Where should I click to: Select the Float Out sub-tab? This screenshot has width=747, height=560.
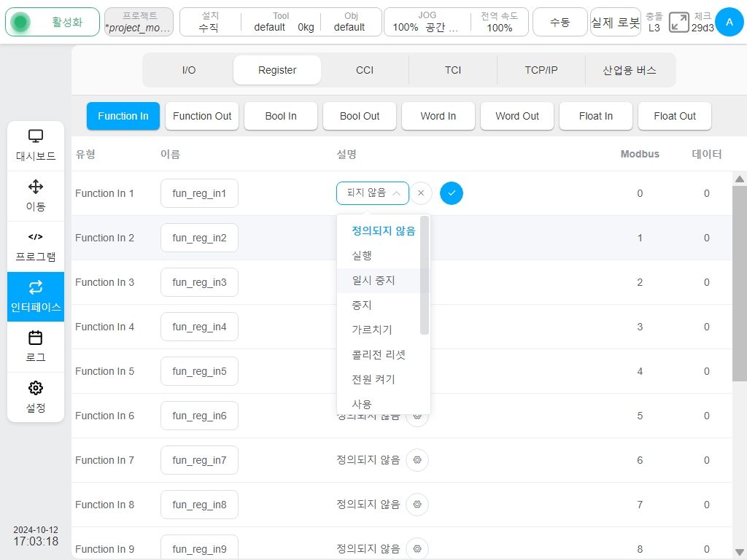675,116
